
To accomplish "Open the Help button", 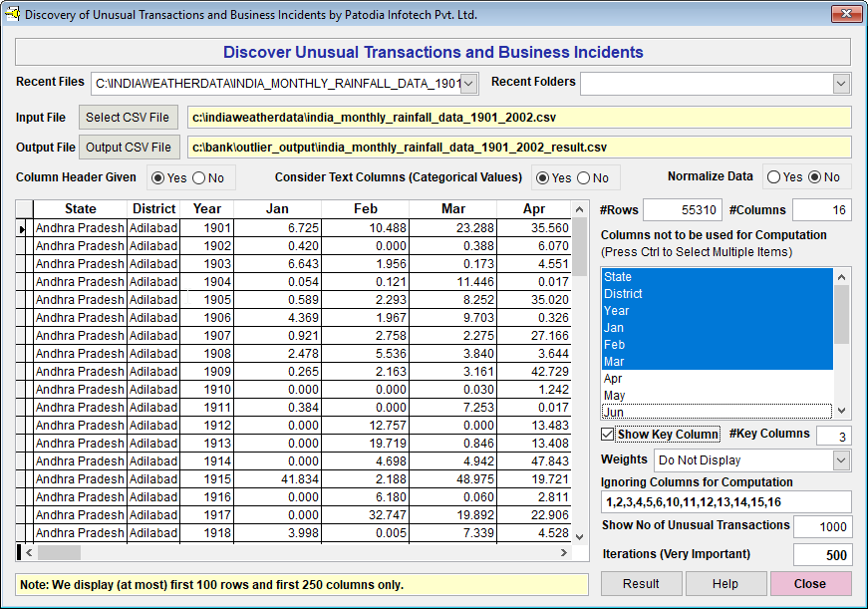I will 725,584.
